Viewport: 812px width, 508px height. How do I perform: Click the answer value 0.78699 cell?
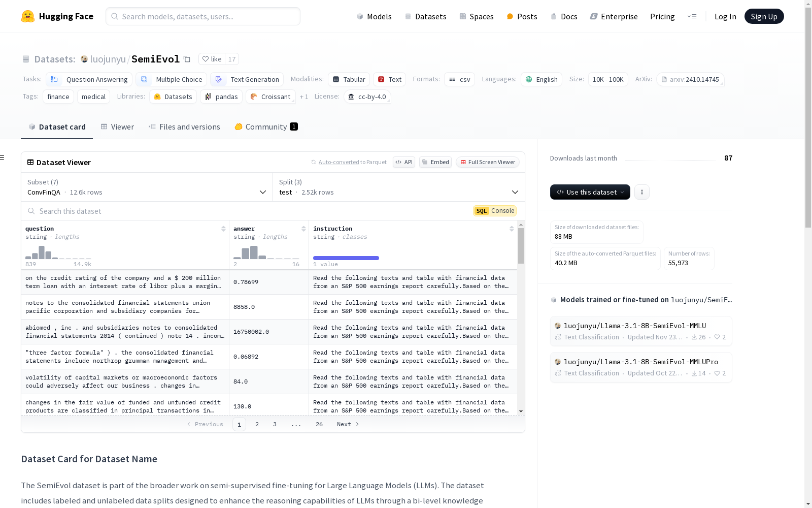(269, 282)
